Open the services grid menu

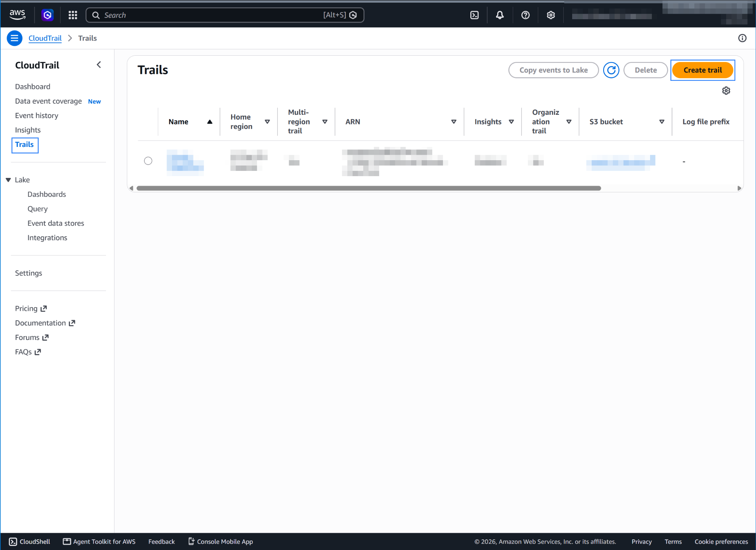73,15
